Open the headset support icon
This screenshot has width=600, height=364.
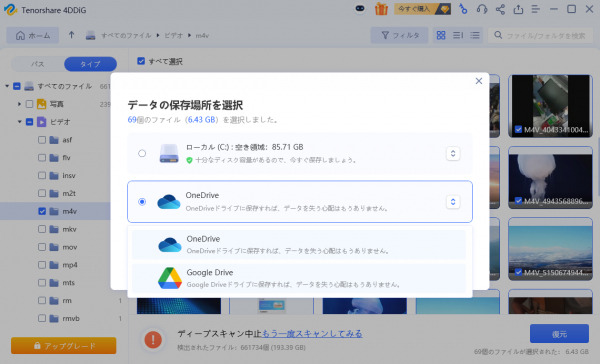482,9
